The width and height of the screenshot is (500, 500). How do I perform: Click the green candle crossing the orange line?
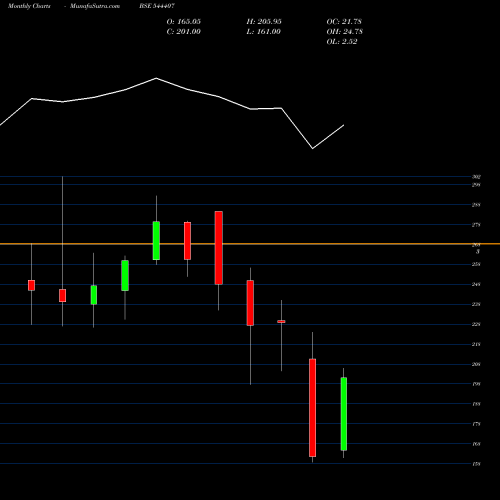click(156, 241)
